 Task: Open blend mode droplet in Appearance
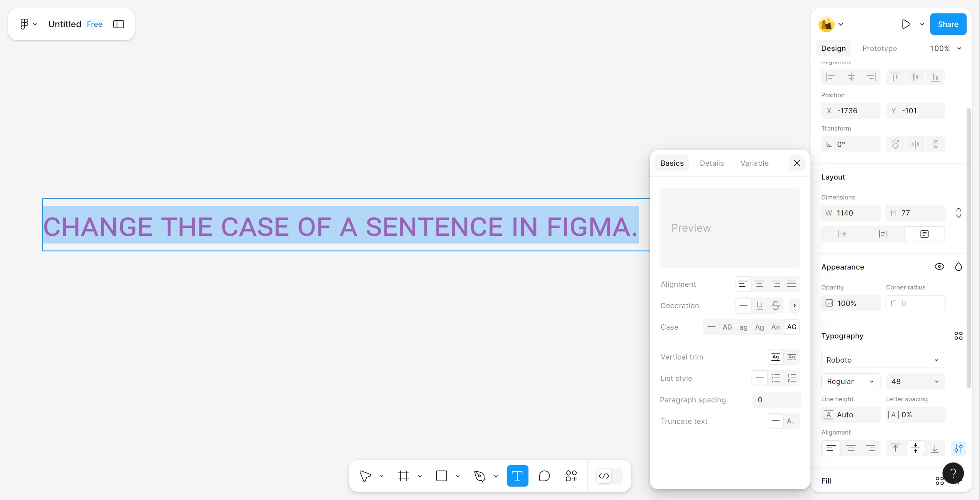[x=959, y=266]
